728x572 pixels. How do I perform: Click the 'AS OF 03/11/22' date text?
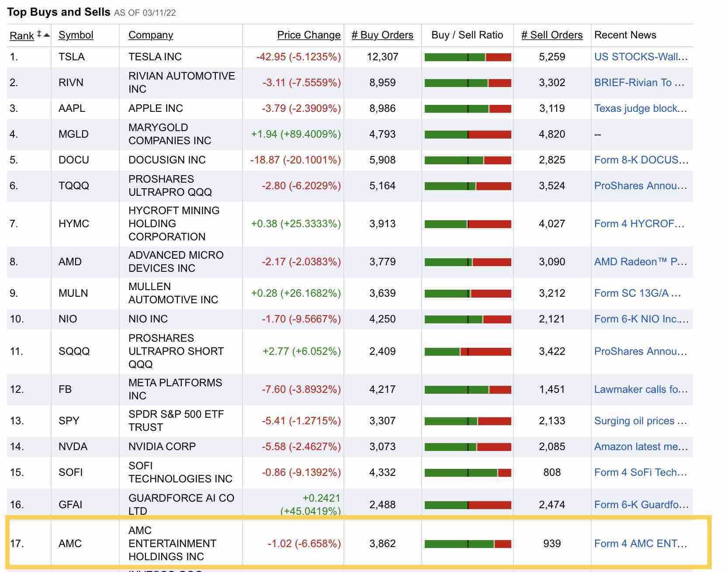tap(145, 13)
